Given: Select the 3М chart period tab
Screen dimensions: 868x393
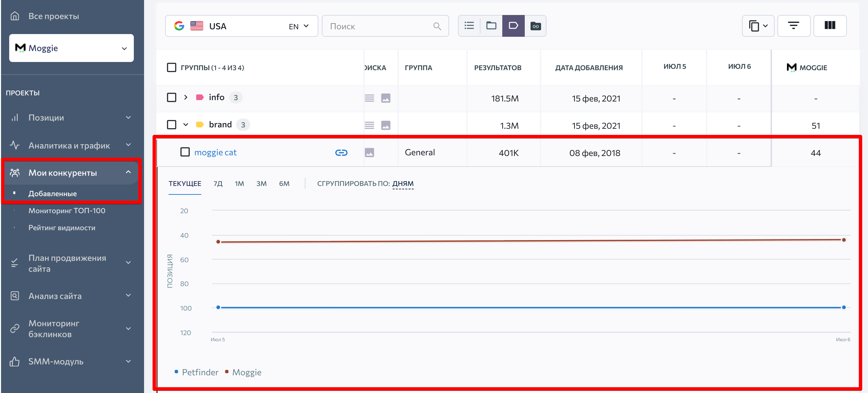Looking at the screenshot, I should [262, 184].
